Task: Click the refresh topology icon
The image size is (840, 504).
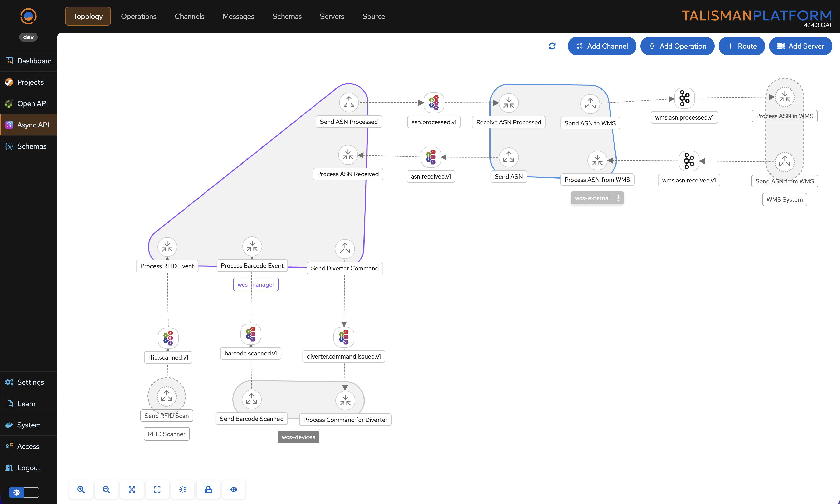Action: click(552, 46)
